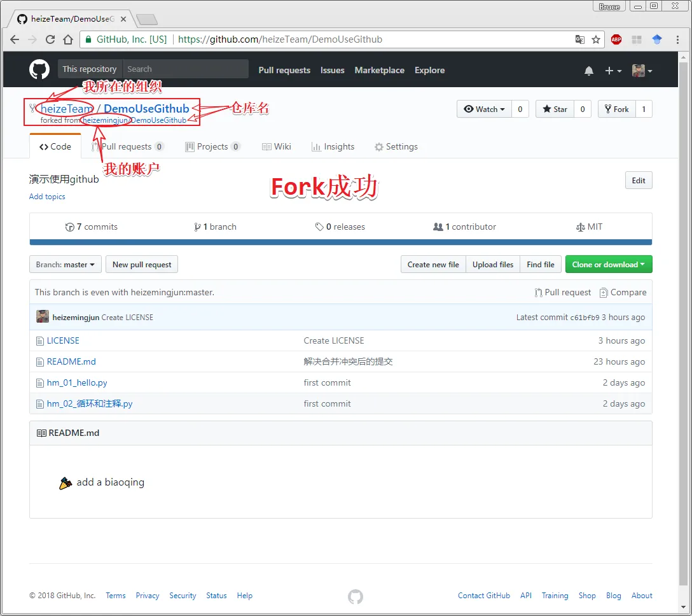Click the blue language statistics bar
Viewport: 692px width, 616px height.
tap(341, 242)
